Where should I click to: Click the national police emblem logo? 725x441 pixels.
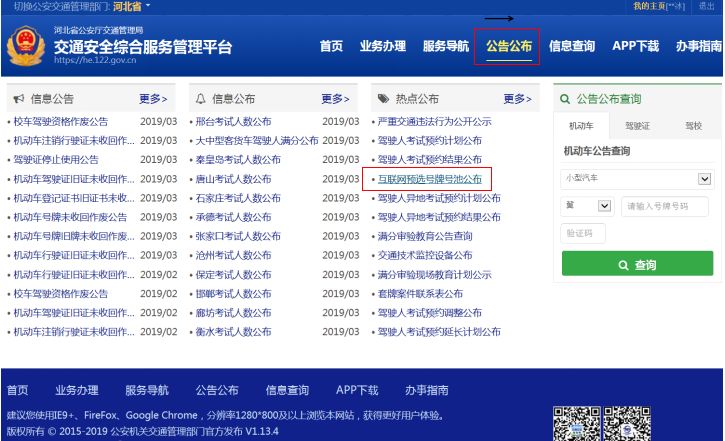(x=26, y=46)
